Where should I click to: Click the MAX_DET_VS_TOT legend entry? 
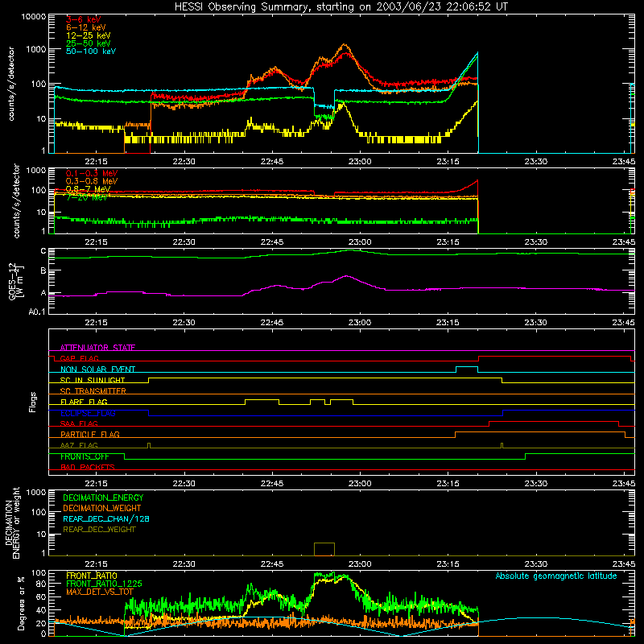point(100,592)
